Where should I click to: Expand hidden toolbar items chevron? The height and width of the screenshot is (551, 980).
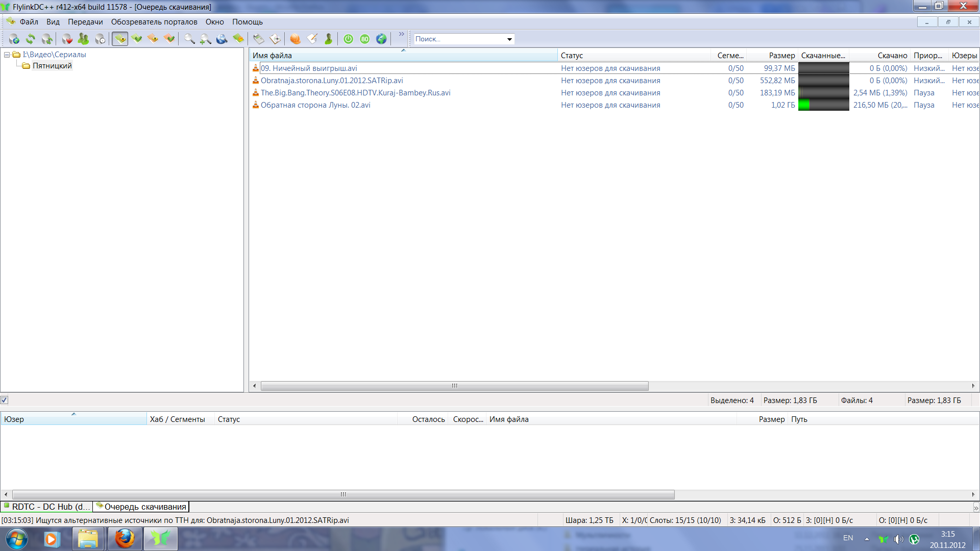click(x=402, y=34)
